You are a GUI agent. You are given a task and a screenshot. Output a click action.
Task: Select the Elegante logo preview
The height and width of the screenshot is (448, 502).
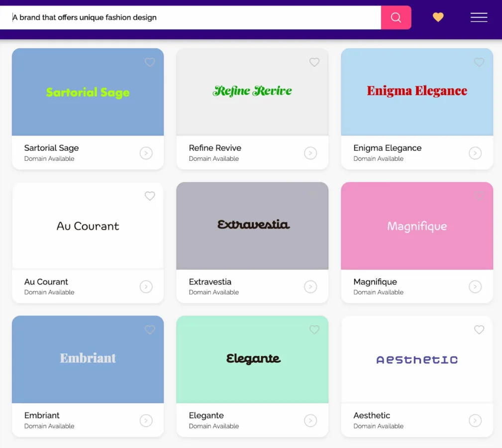tap(252, 359)
